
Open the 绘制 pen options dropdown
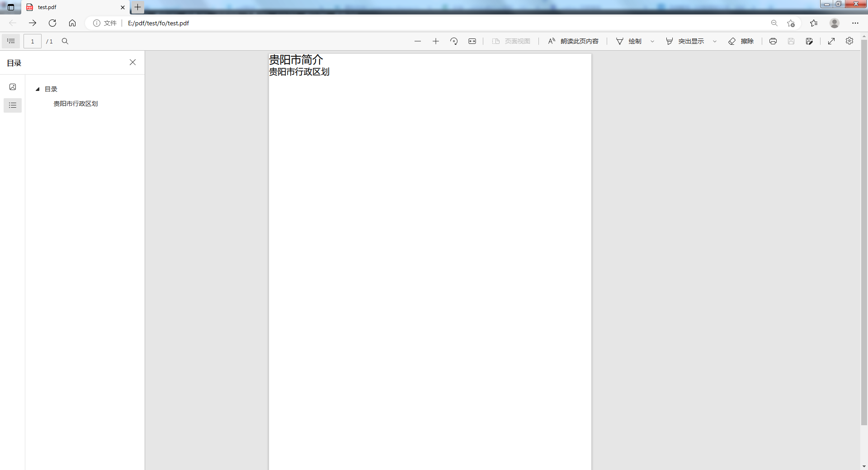(652, 41)
